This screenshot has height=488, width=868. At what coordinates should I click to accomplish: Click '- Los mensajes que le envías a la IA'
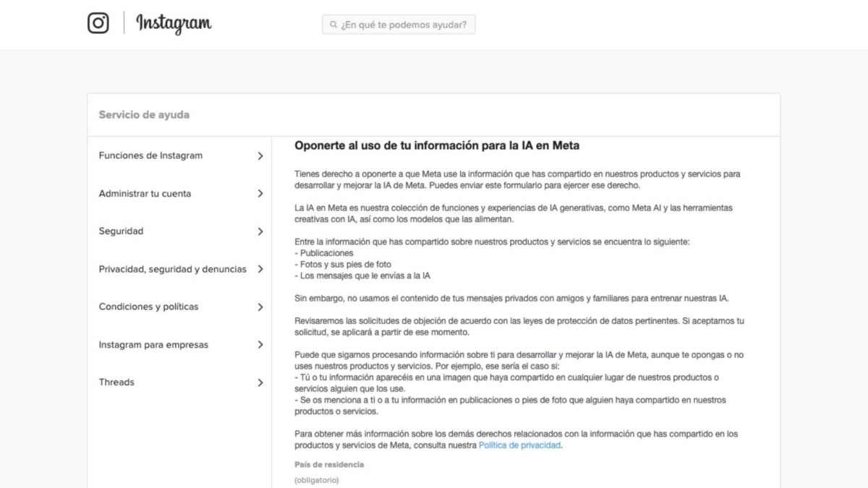(x=362, y=275)
